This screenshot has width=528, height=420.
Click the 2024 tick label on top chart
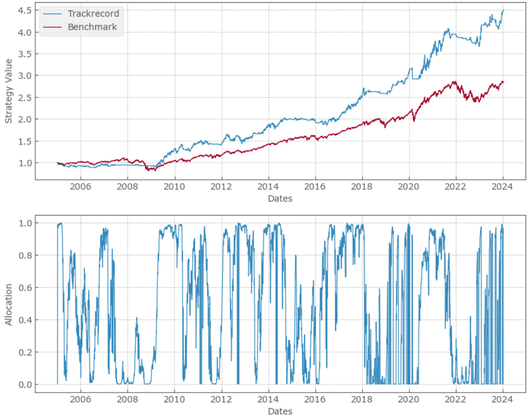[502, 187]
